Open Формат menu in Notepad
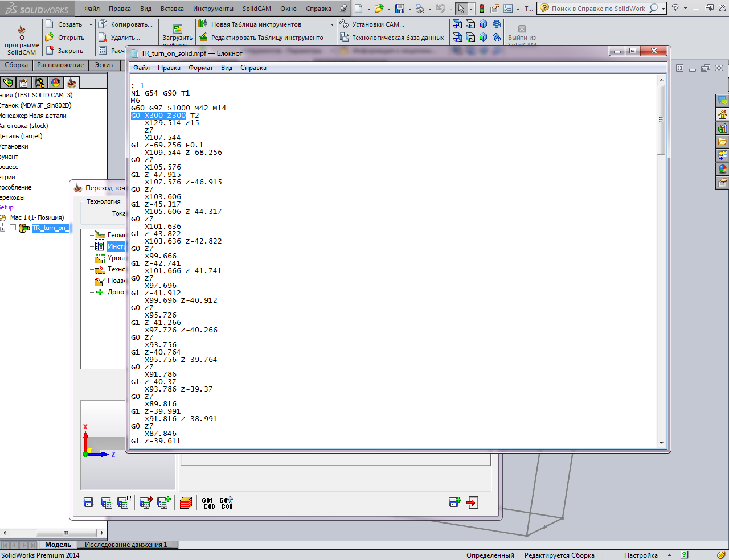The height and width of the screenshot is (560, 729). (200, 68)
